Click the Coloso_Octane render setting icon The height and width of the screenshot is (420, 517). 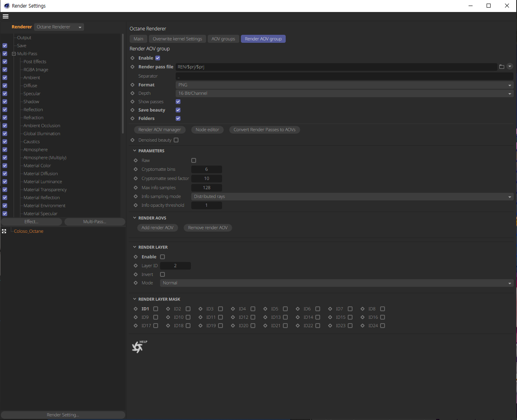point(4,231)
